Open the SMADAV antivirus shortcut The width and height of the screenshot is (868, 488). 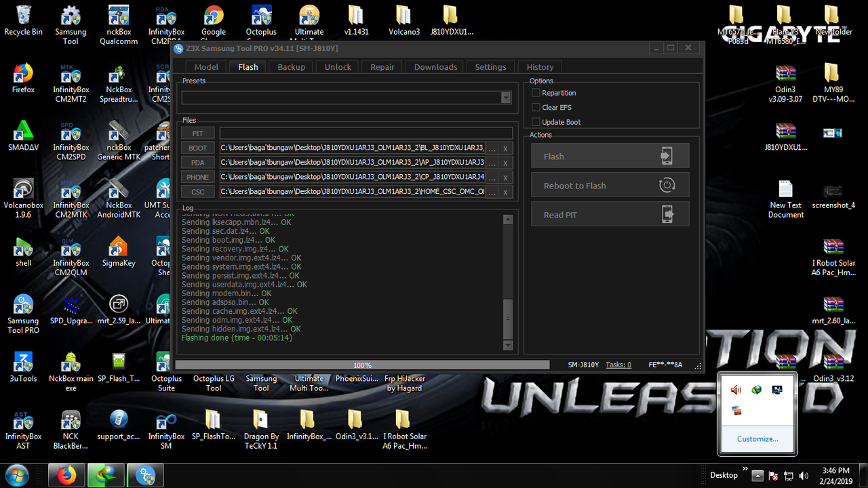[23, 136]
